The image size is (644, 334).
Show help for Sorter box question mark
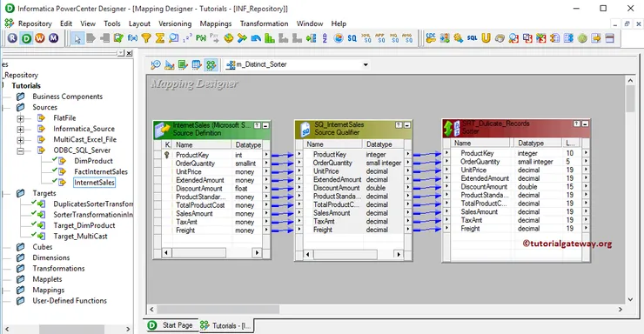(577, 124)
